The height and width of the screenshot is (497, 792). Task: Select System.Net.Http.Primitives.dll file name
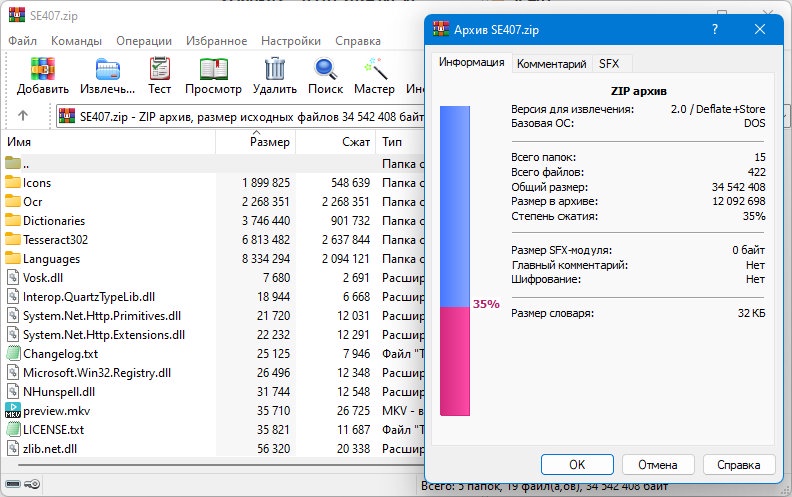(102, 316)
